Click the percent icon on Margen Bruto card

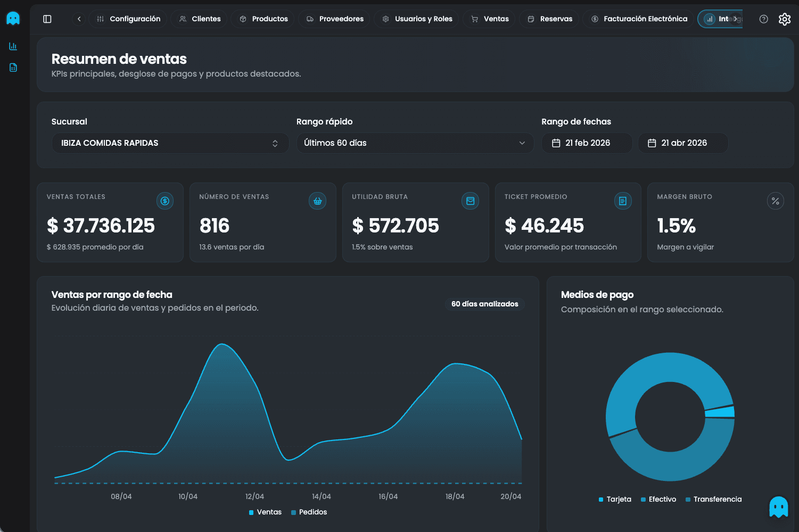[775, 201]
